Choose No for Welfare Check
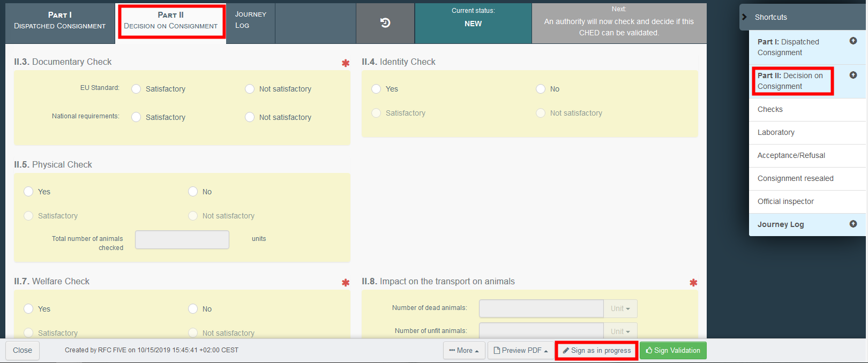868x363 pixels. click(x=193, y=309)
